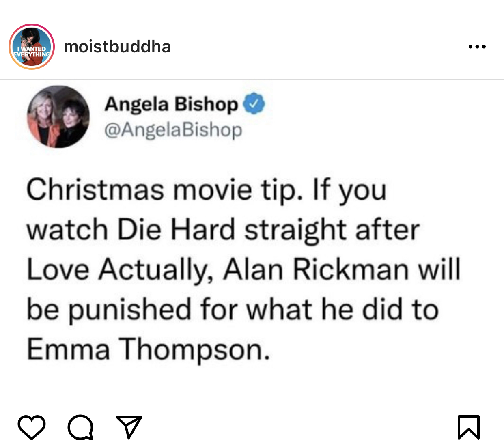
Task: Click the blue verified checkmark badge
Action: click(254, 104)
